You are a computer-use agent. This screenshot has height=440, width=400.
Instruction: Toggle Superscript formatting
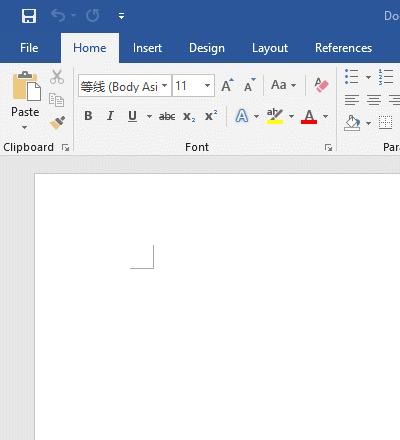[x=211, y=116]
